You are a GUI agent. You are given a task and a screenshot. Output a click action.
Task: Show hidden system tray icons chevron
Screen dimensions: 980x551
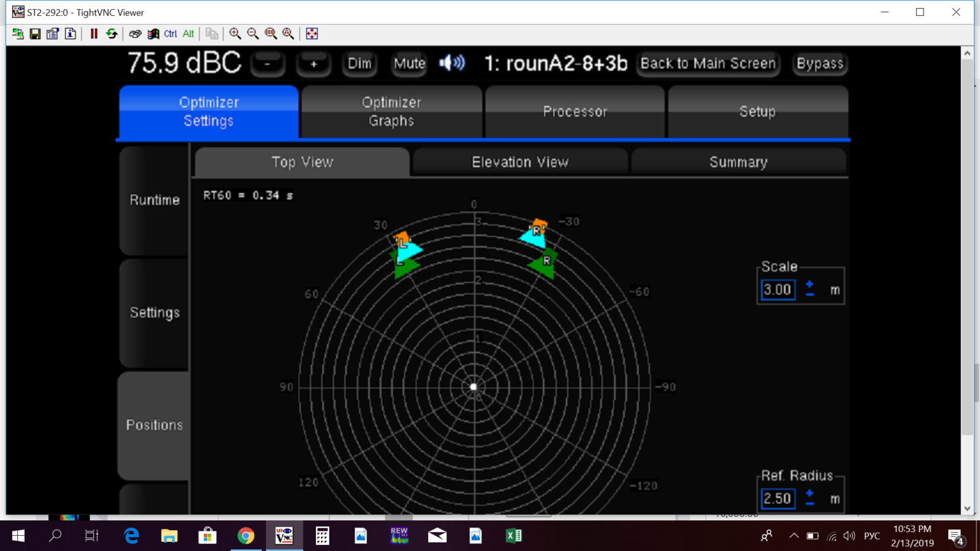tap(794, 536)
